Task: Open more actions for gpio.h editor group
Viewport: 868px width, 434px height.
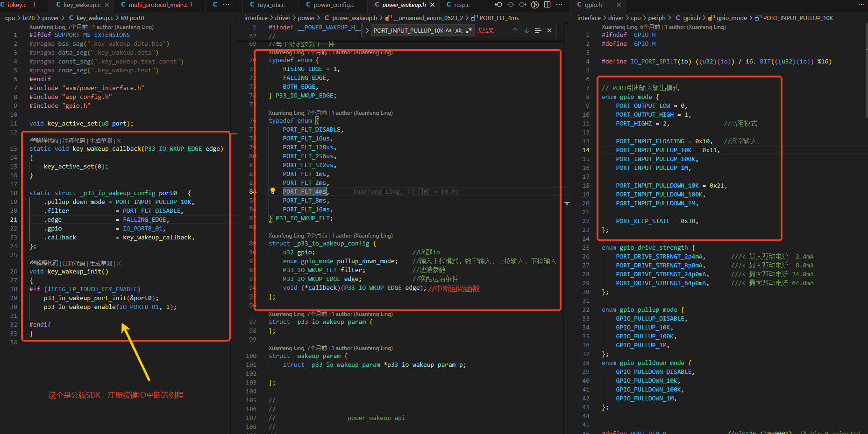Action: click(861, 5)
